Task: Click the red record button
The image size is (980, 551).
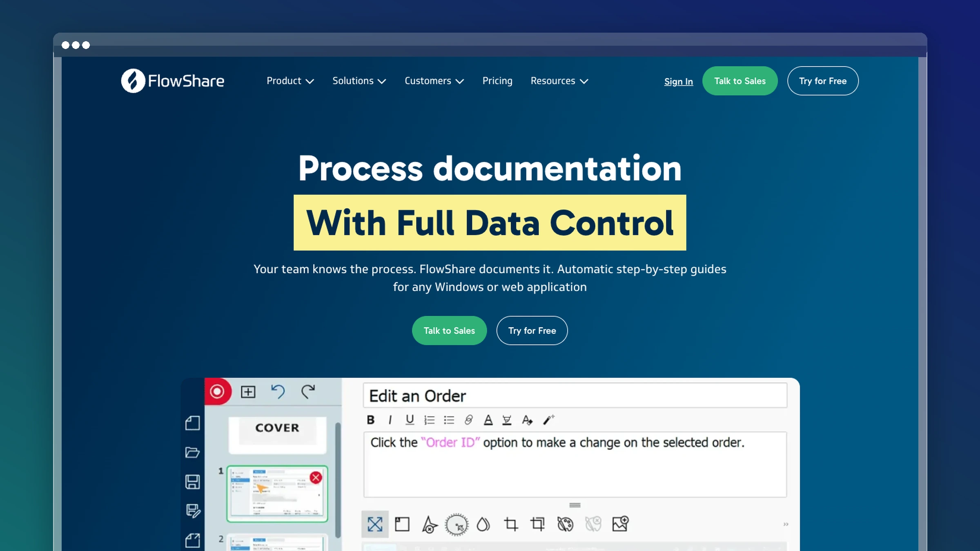Action: [x=217, y=391]
